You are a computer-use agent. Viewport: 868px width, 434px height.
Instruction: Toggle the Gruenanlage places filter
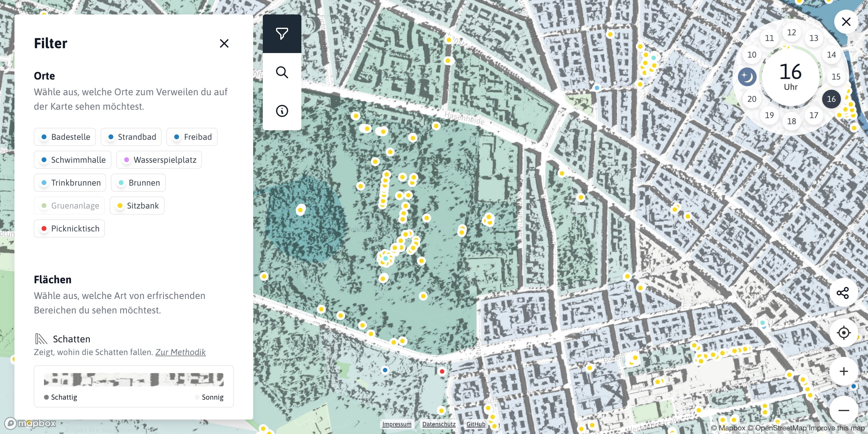(x=69, y=206)
